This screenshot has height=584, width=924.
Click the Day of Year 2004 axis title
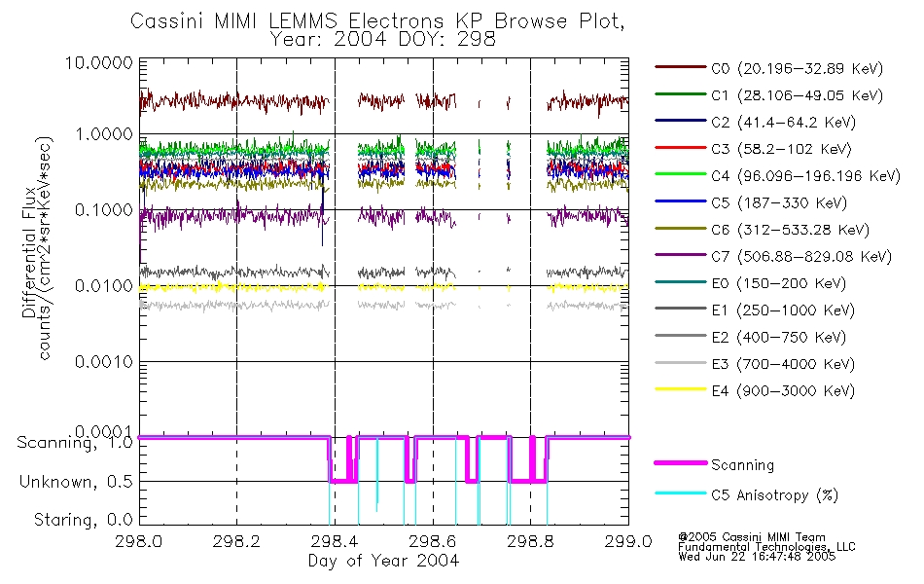tap(383, 561)
